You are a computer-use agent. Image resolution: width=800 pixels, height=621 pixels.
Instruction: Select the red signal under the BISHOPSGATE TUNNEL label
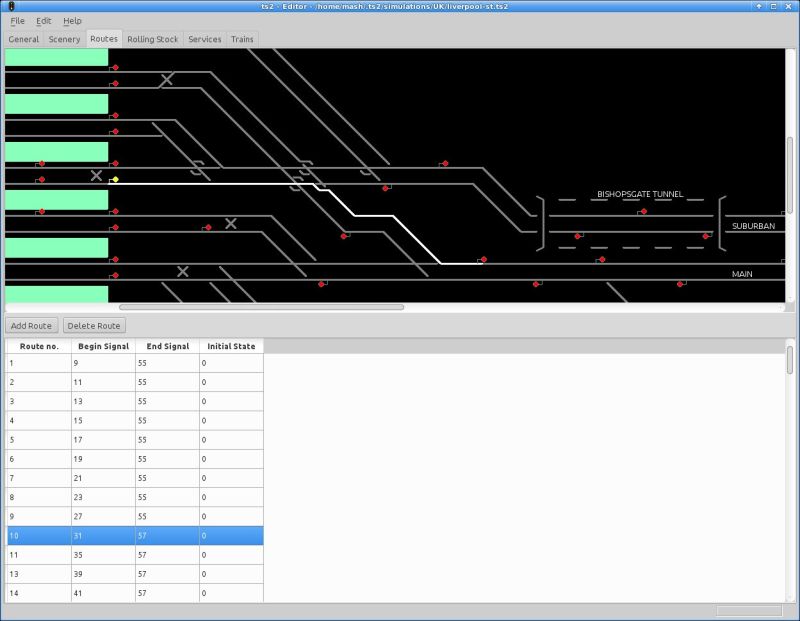point(644,212)
